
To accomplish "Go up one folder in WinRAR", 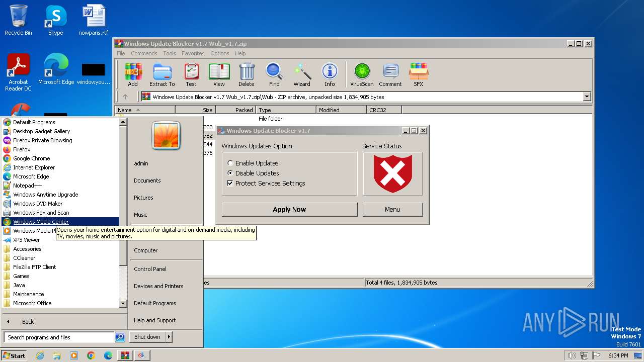I will (x=125, y=97).
